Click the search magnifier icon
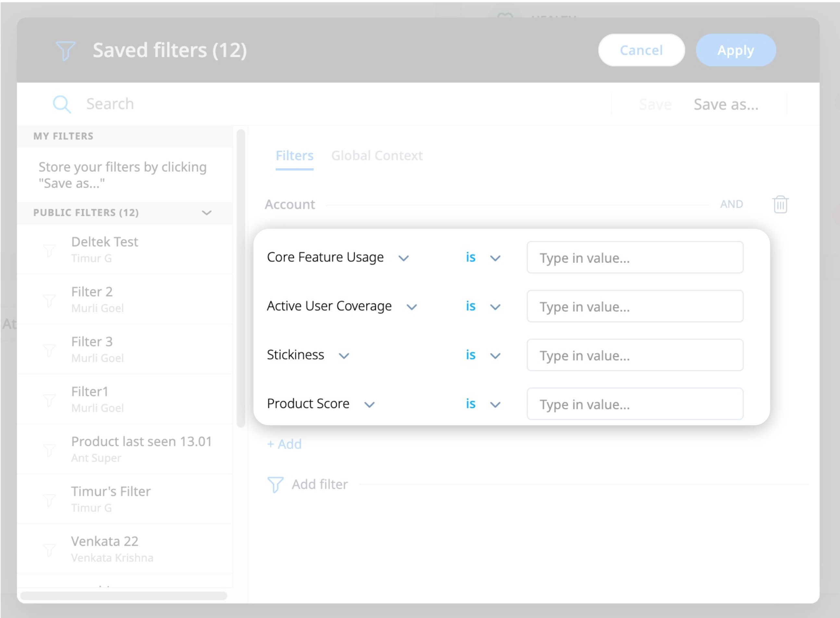Screen dimensions: 840x618 (62, 104)
